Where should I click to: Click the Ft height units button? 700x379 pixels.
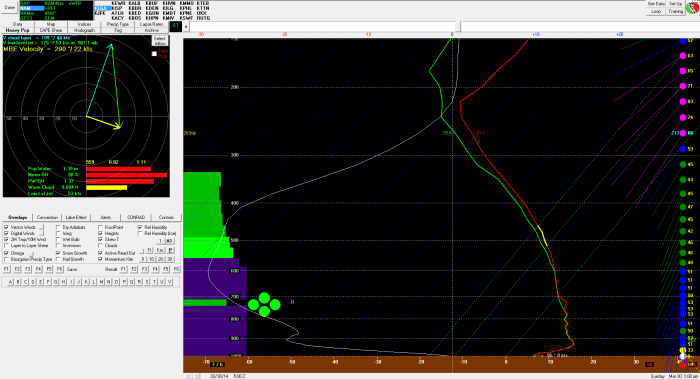pyautogui.click(x=150, y=250)
